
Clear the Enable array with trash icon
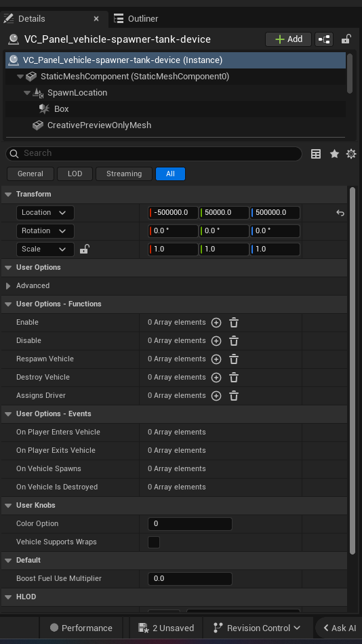pos(234,323)
